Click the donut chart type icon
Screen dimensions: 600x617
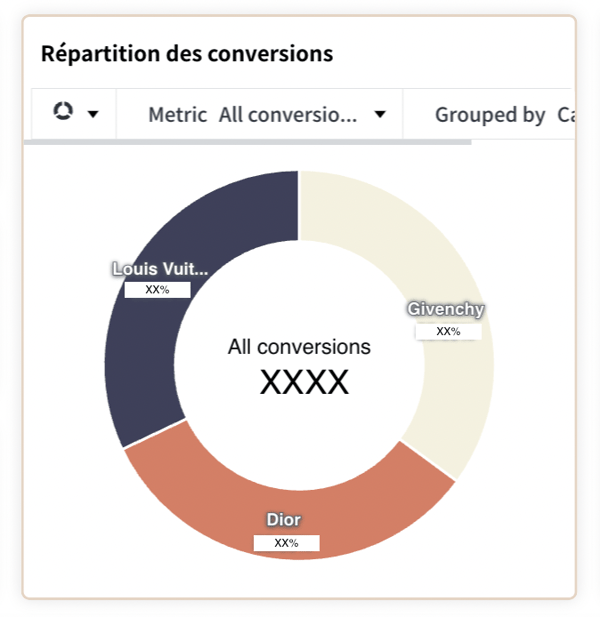[x=63, y=111]
